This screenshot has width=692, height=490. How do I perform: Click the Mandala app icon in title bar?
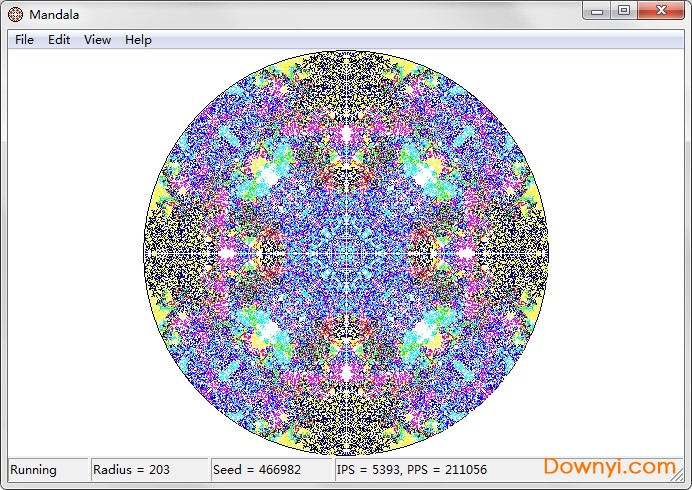15,15
